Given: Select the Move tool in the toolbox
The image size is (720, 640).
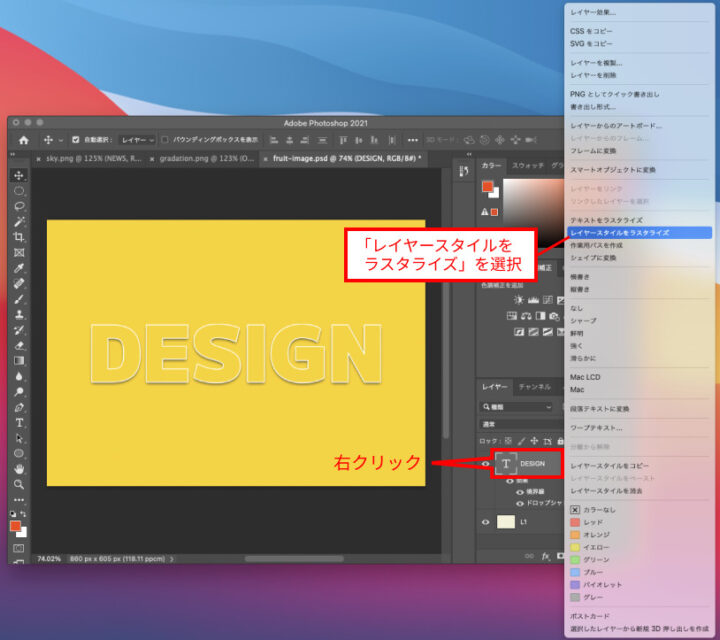Looking at the screenshot, I should (x=19, y=175).
